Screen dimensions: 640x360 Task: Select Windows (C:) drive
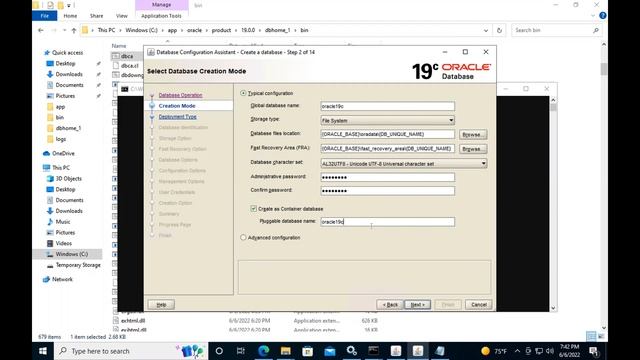pos(71,254)
